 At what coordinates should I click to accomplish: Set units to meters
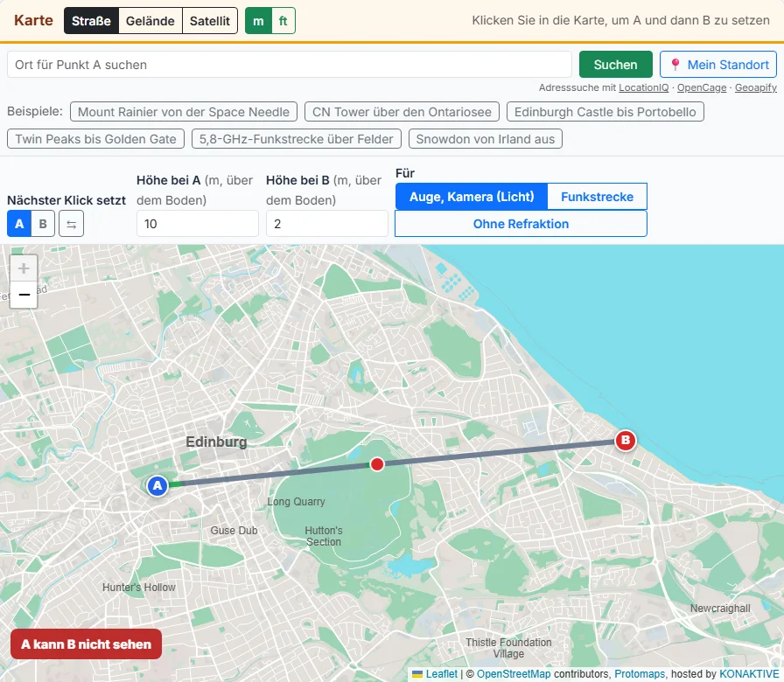point(258,21)
